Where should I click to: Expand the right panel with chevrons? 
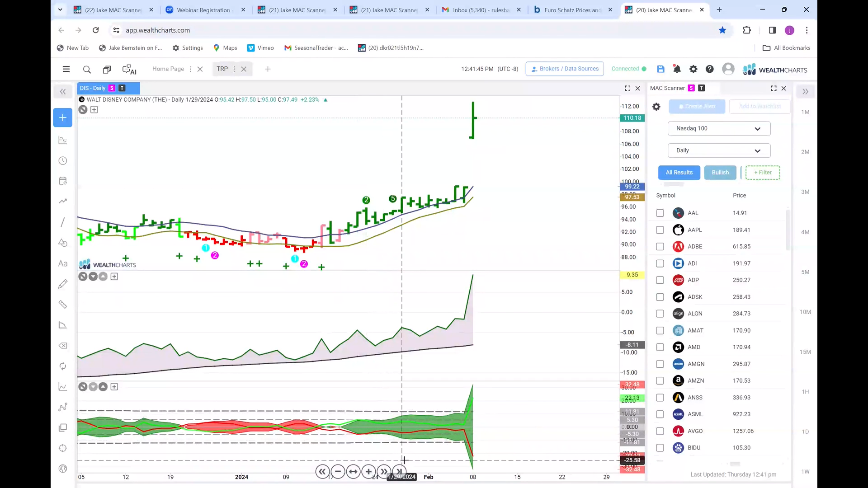click(x=805, y=92)
